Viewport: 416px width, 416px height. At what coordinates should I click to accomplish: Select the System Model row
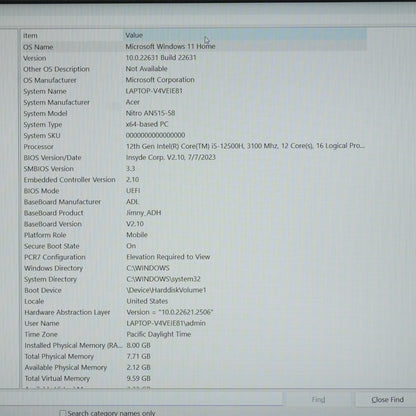(x=193, y=113)
